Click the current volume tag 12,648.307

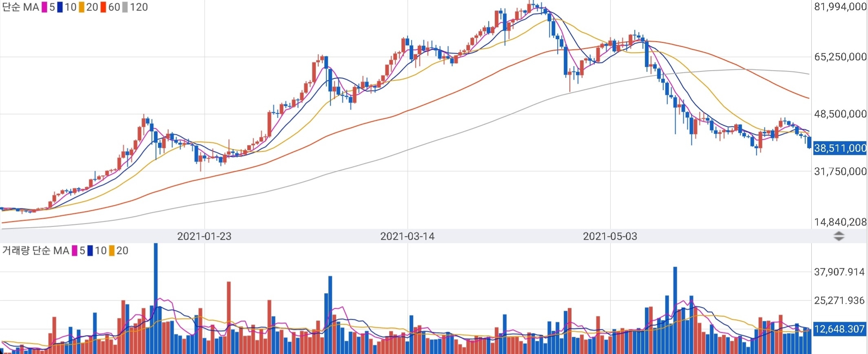tap(839, 329)
